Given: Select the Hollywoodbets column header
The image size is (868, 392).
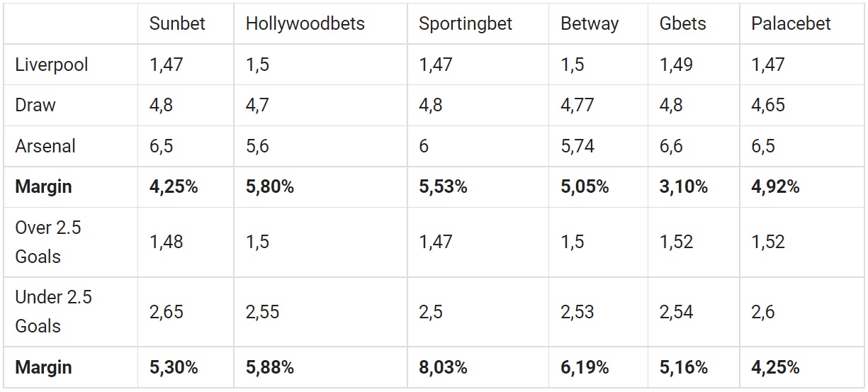Looking at the screenshot, I should pyautogui.click(x=305, y=23).
